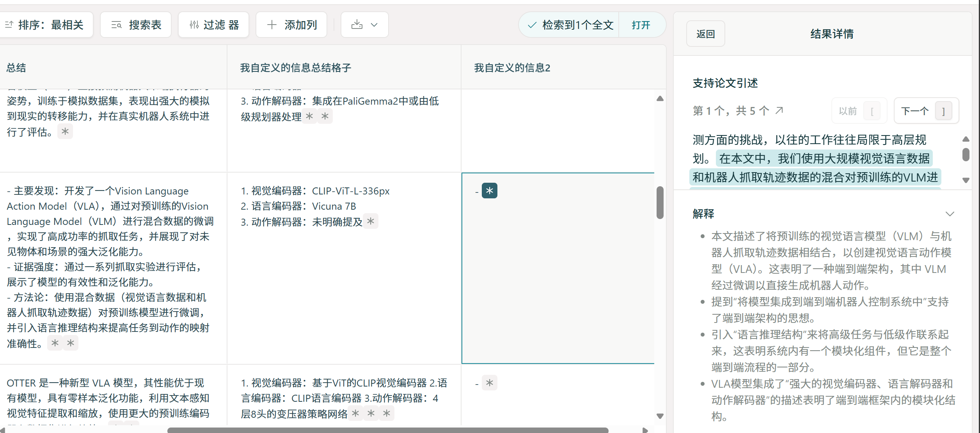Open the 过滤器 filter button

point(214,25)
